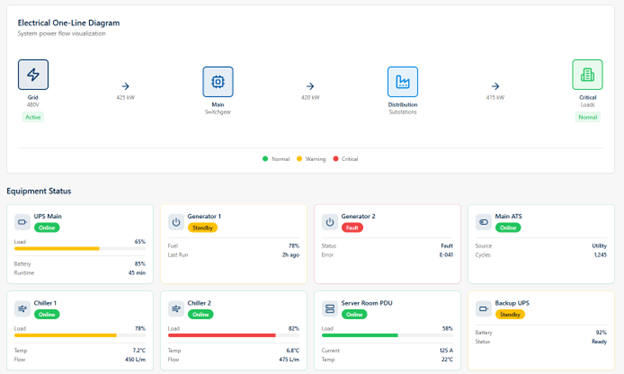Click the Equipment Status heading
This screenshot has height=374, width=624.
(x=39, y=191)
